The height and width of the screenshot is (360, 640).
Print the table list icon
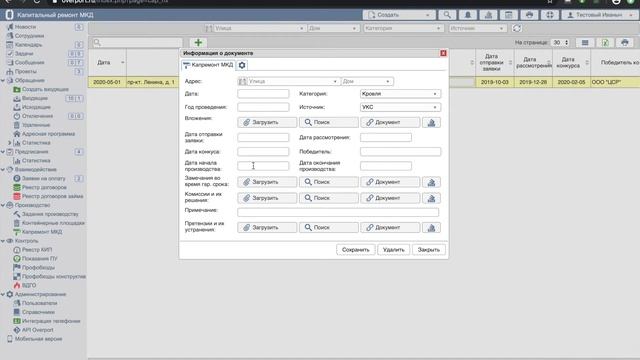coord(624,42)
